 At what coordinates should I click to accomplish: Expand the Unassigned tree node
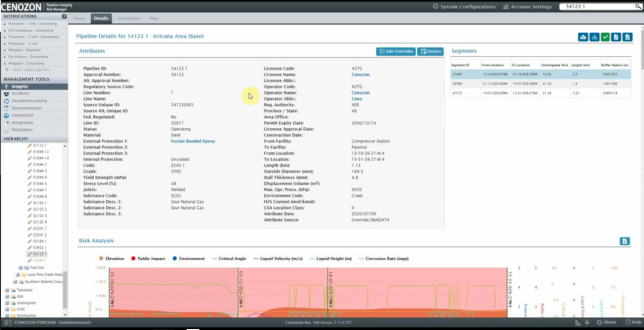(7, 303)
